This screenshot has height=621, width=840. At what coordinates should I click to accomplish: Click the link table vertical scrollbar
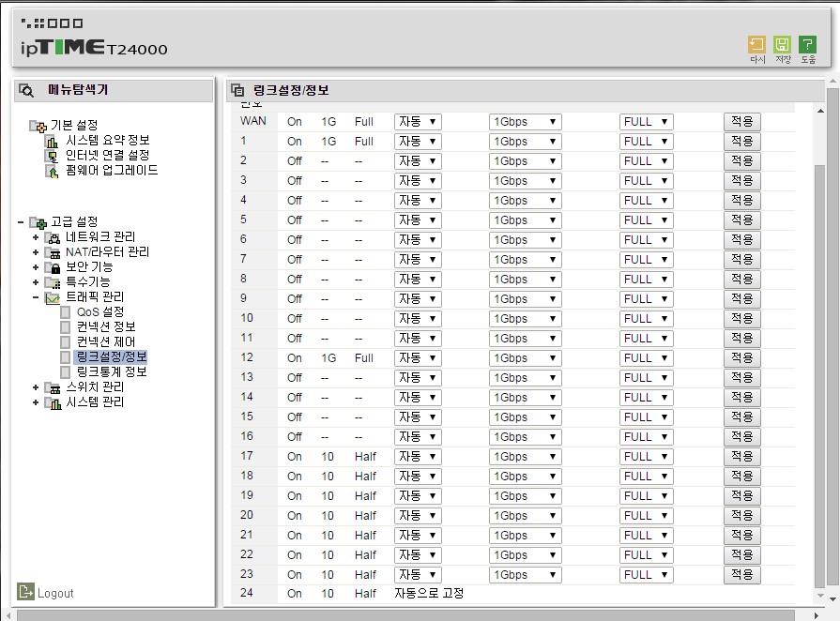[820, 353]
